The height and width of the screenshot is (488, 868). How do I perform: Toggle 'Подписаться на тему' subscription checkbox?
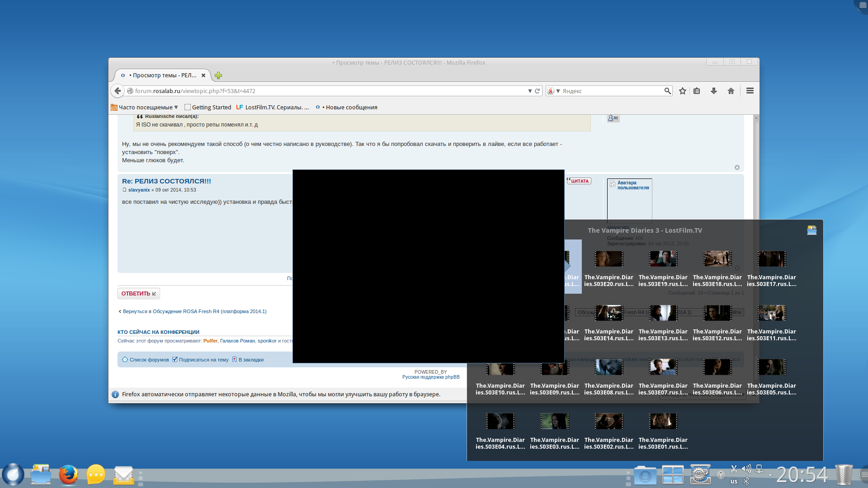coord(175,360)
